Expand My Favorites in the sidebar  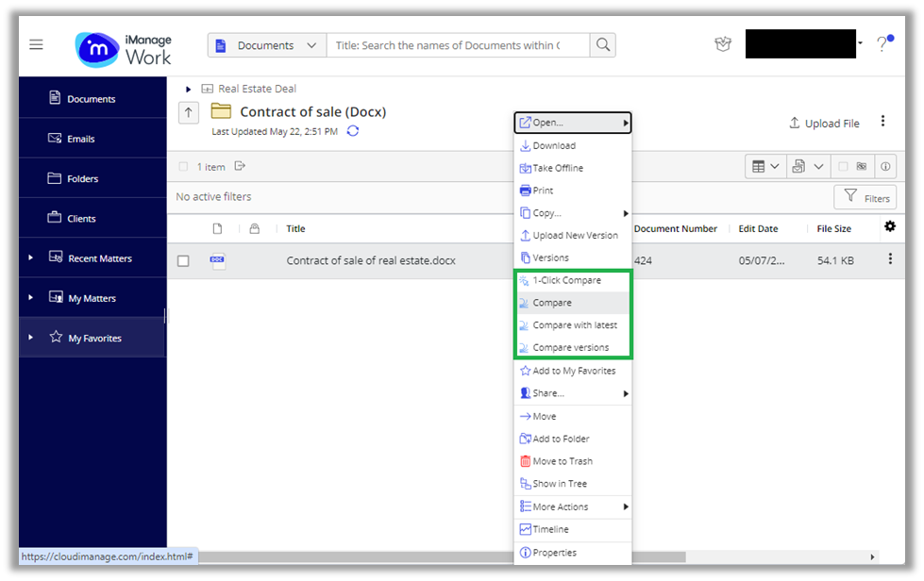coord(30,338)
